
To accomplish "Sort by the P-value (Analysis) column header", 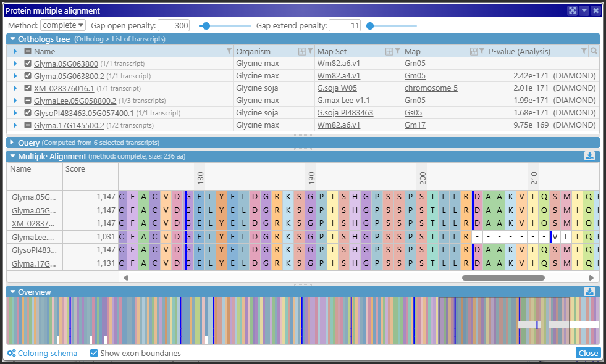I will (519, 51).
